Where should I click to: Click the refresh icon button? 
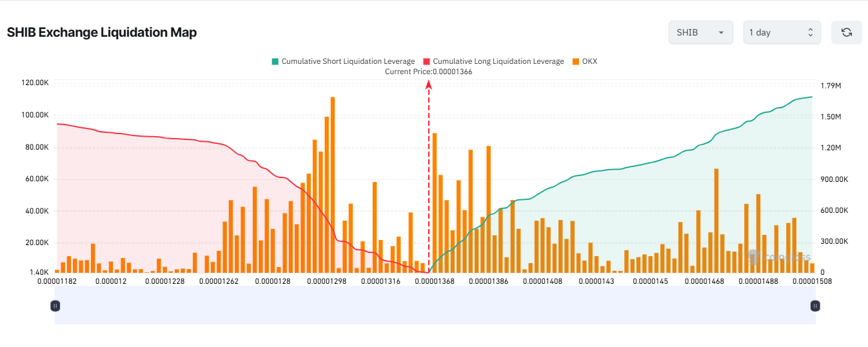[x=847, y=32]
